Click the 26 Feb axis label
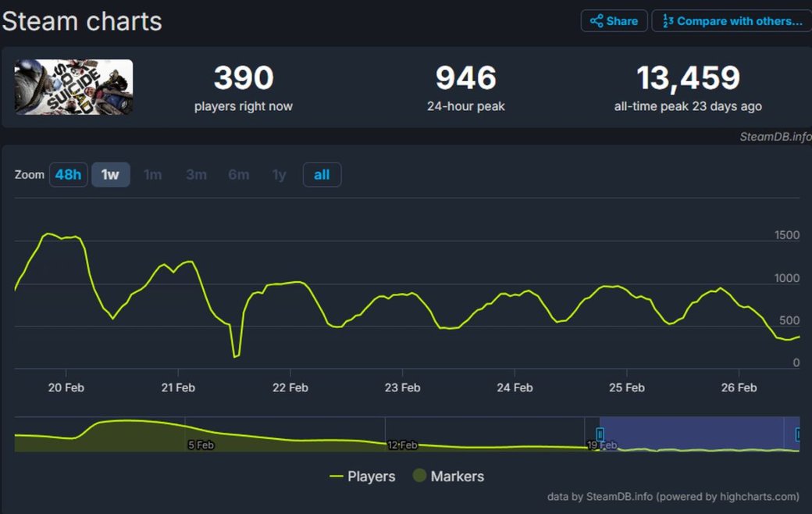 coord(739,387)
